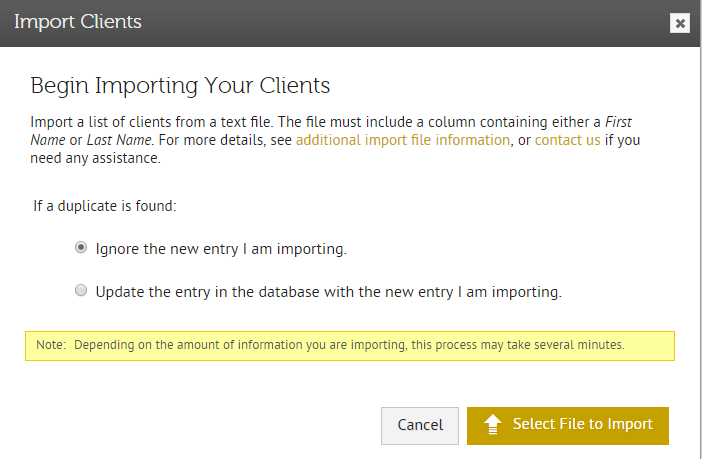Select the 'Ignore the new entry' radio button

[x=81, y=249]
